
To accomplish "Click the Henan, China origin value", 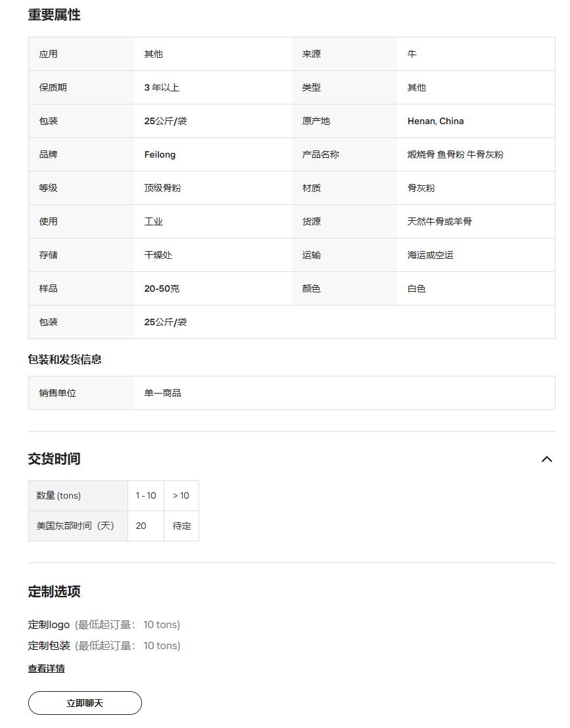I will click(x=435, y=121).
